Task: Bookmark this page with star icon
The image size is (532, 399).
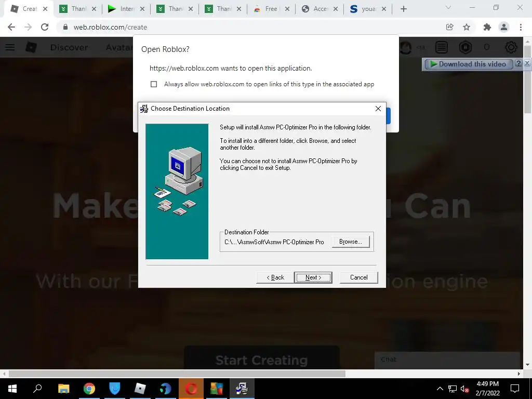Action: pos(467,27)
